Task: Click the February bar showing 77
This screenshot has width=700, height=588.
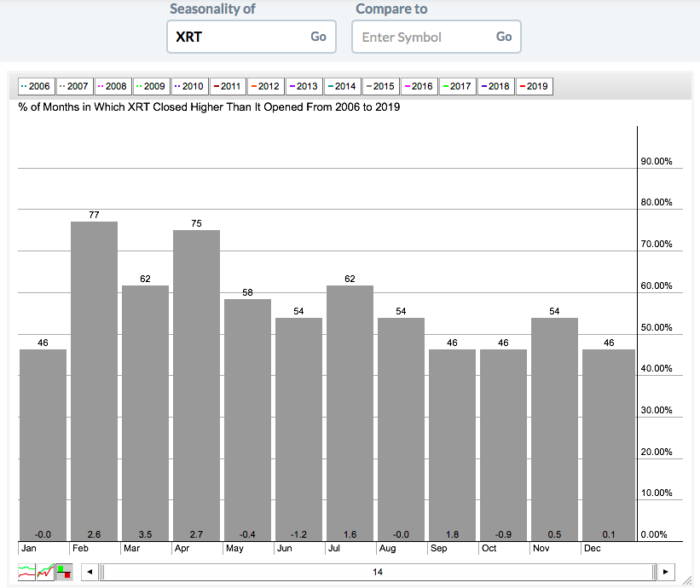Action: (x=94, y=379)
